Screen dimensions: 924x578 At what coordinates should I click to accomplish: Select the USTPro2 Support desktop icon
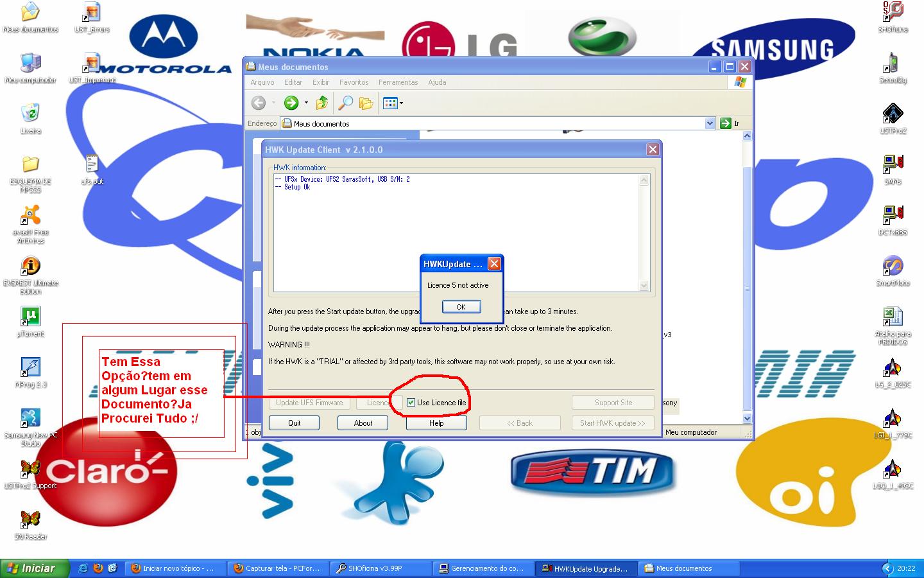[30, 474]
